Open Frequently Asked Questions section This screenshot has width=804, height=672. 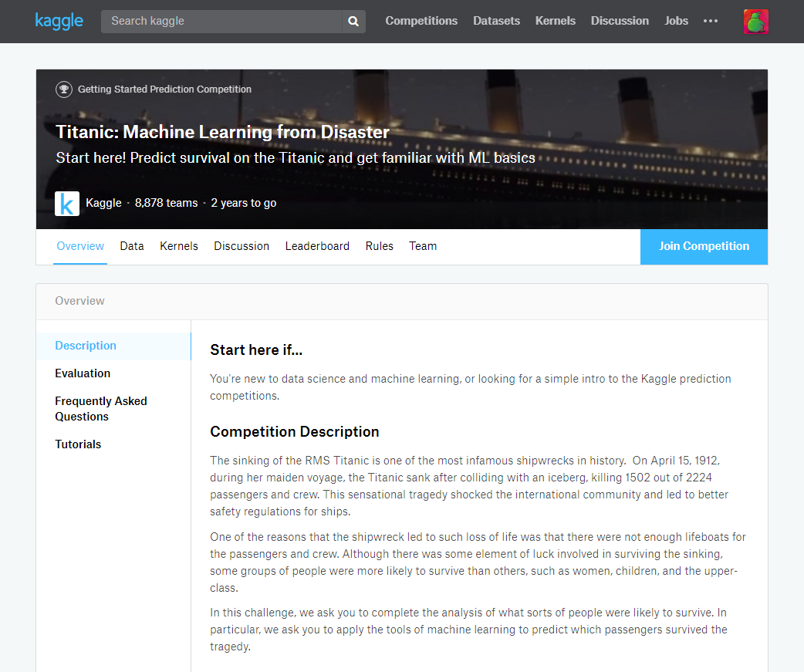[101, 409]
